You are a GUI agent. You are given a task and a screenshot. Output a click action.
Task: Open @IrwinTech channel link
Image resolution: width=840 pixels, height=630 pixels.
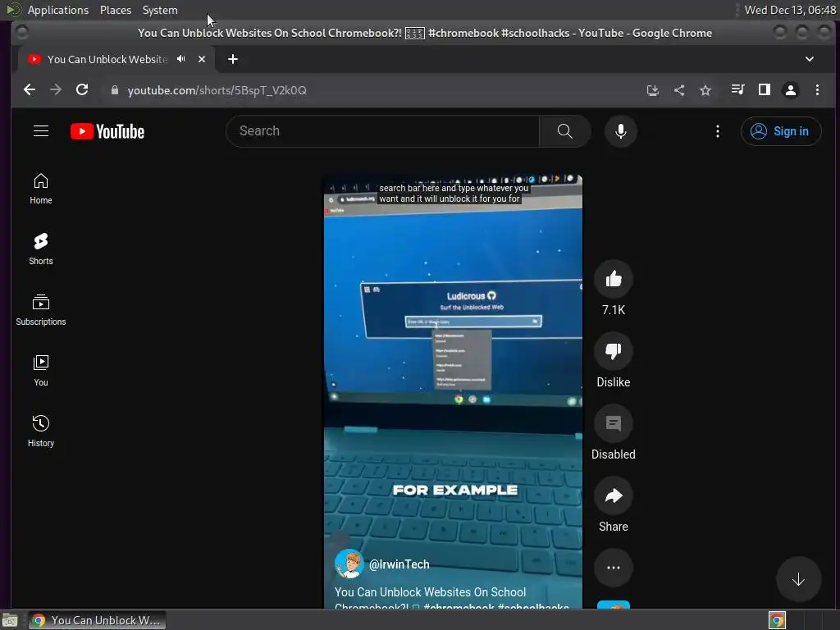pos(399,564)
